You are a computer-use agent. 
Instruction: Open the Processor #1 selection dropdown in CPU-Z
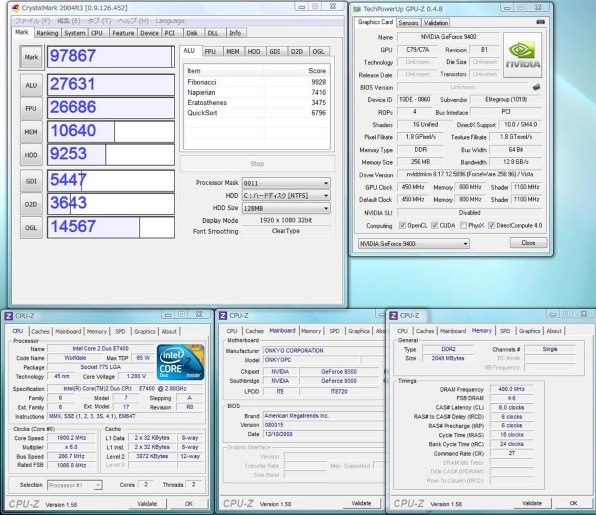click(75, 485)
